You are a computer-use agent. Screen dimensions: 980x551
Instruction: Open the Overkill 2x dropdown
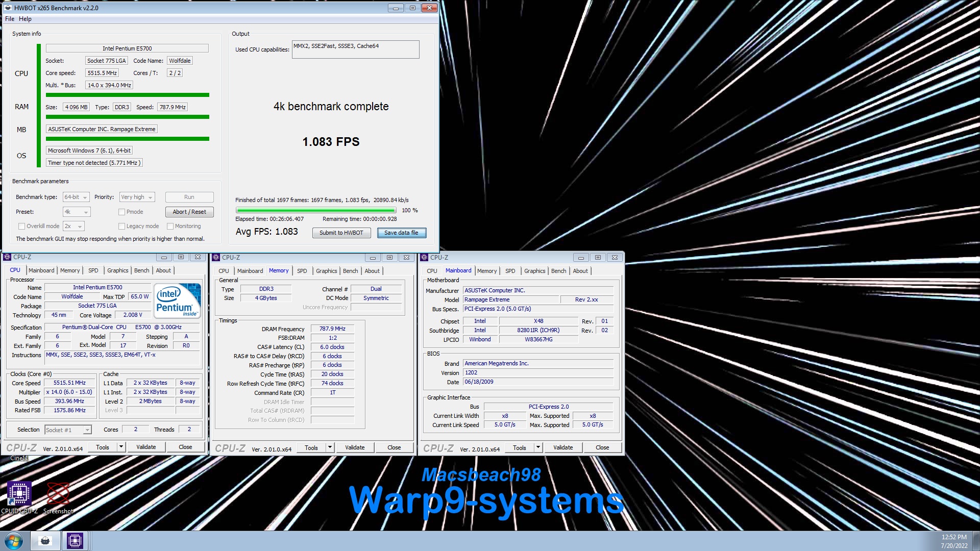click(x=73, y=226)
